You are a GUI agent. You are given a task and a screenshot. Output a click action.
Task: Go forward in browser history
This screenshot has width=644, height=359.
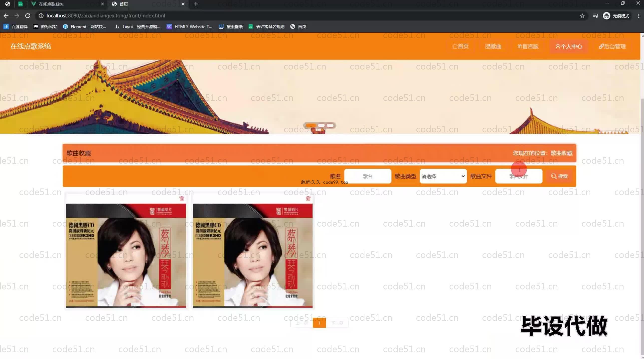[x=17, y=16]
